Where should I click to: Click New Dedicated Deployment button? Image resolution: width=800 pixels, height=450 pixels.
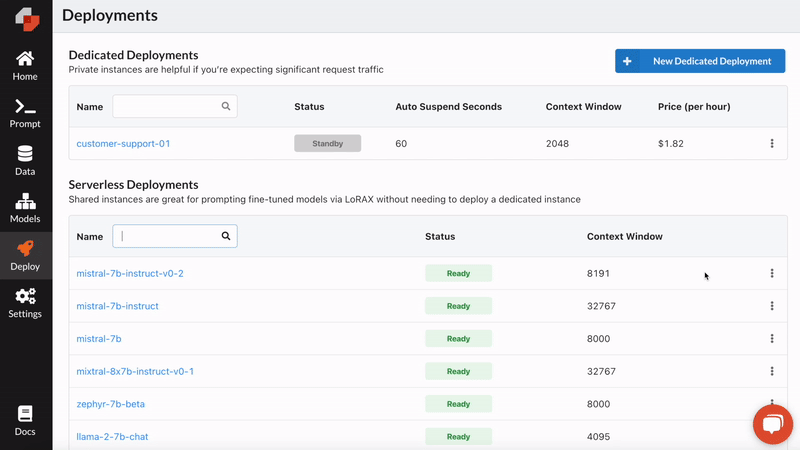click(700, 61)
